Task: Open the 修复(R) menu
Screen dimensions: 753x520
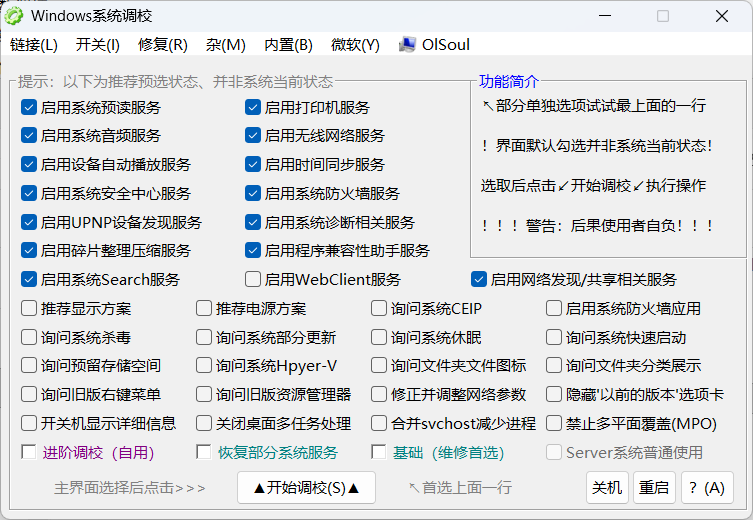Action: (x=163, y=45)
